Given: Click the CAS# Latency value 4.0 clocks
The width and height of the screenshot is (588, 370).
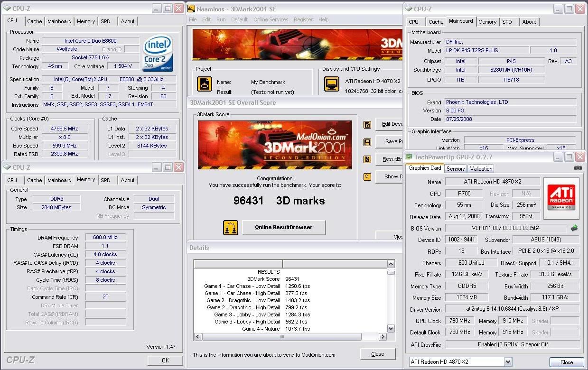Looking at the screenshot, I should (106, 254).
